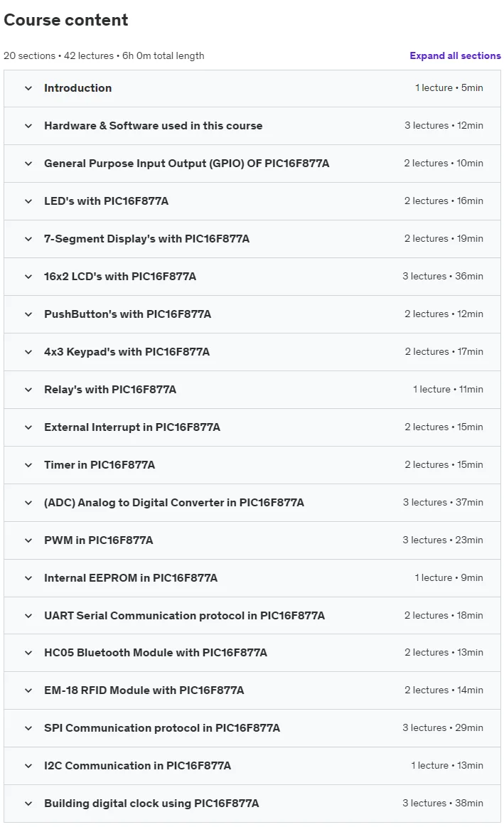Expand LED's with PIC16F877A chevron

pyautogui.click(x=28, y=201)
